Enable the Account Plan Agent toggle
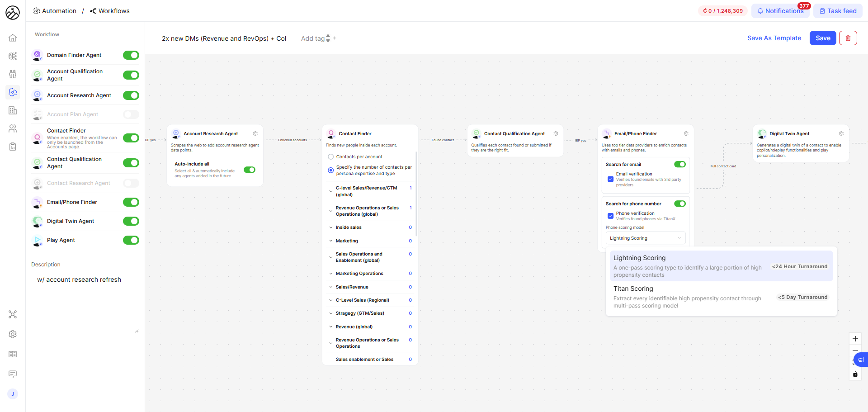868x412 pixels. (x=131, y=114)
